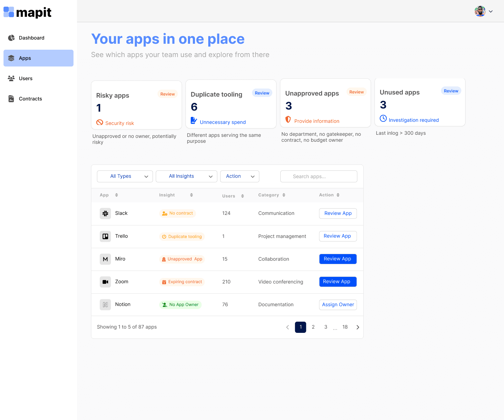504x420 pixels.
Task: Click the Dashboard pie chart icon
Action: point(11,38)
